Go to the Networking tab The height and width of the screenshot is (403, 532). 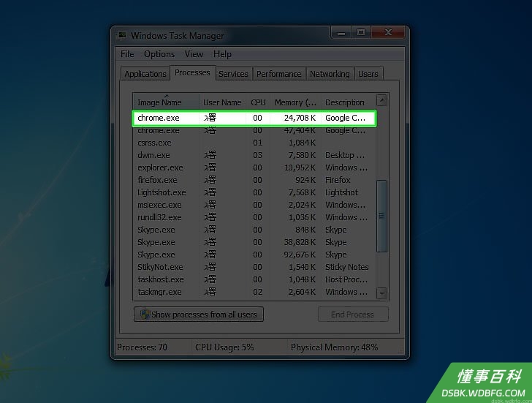click(330, 74)
